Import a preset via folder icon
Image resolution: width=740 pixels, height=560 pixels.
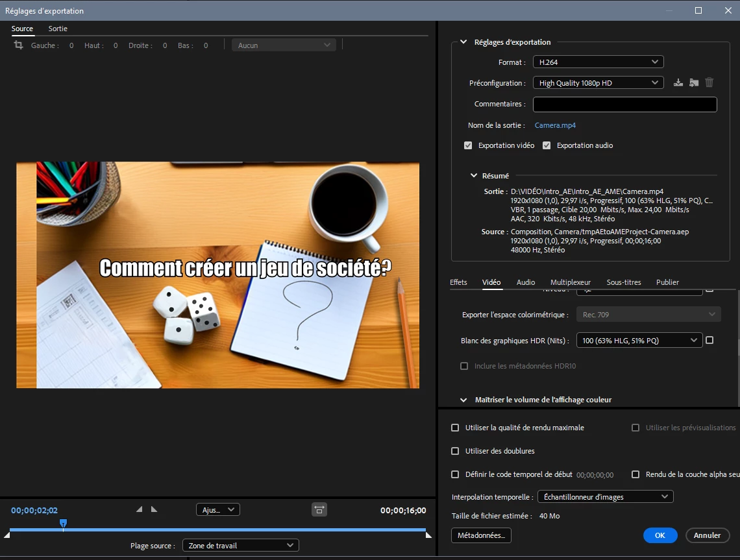click(694, 82)
